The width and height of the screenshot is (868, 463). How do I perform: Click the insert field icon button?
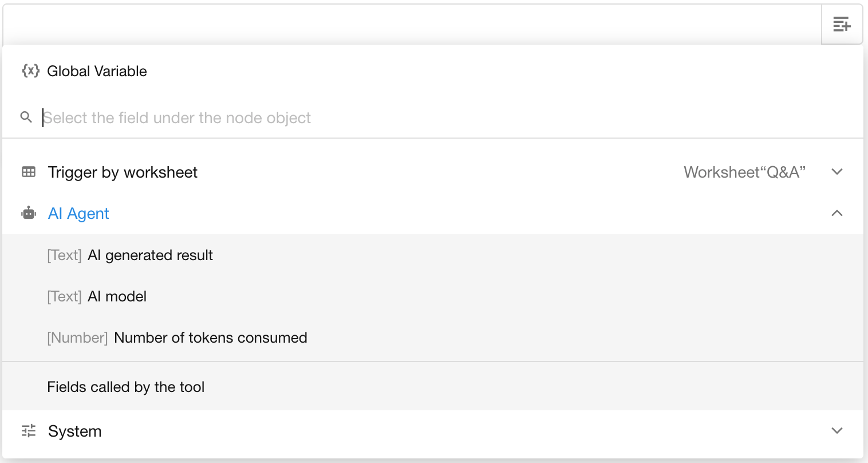pos(842,24)
